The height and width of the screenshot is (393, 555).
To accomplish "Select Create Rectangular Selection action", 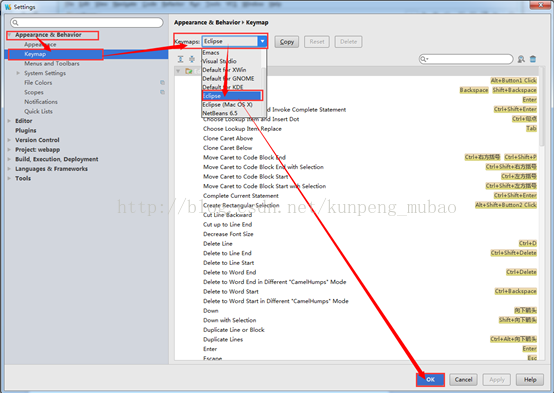I will pos(241,205).
